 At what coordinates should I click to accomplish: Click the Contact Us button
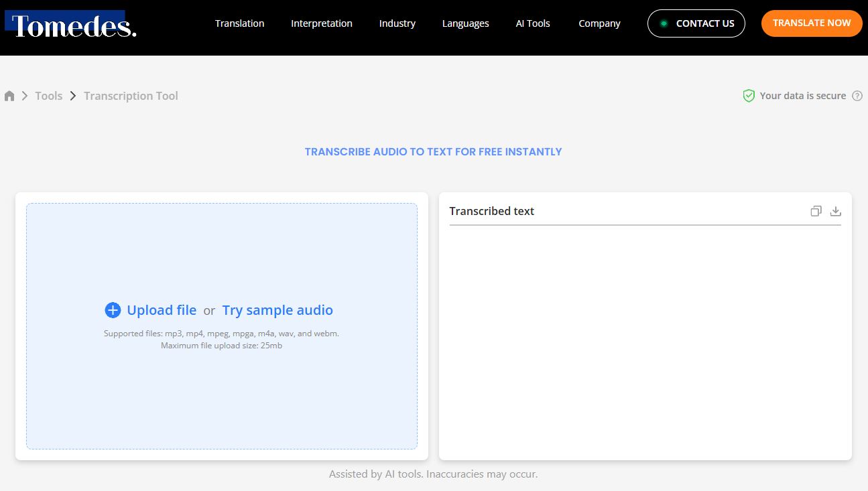click(x=696, y=23)
